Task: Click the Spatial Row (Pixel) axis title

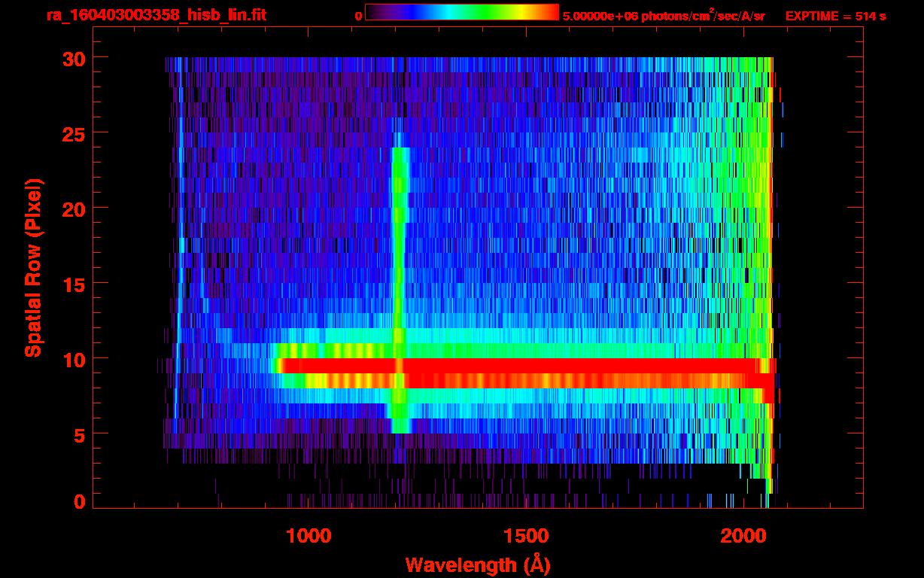Action: [x=33, y=267]
